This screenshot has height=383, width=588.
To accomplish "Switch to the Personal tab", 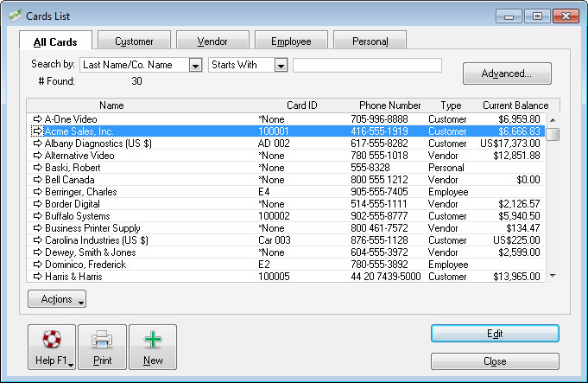I will 370,41.
